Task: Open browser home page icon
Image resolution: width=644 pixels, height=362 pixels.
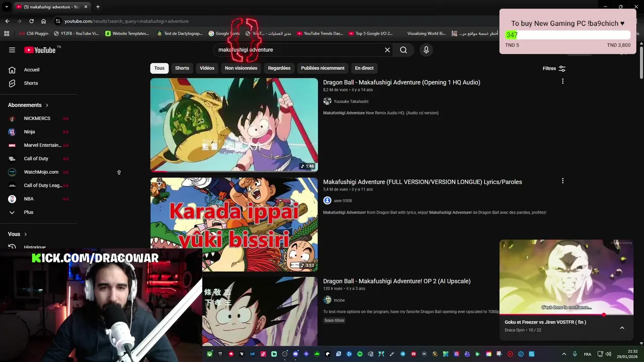Action: [43, 21]
